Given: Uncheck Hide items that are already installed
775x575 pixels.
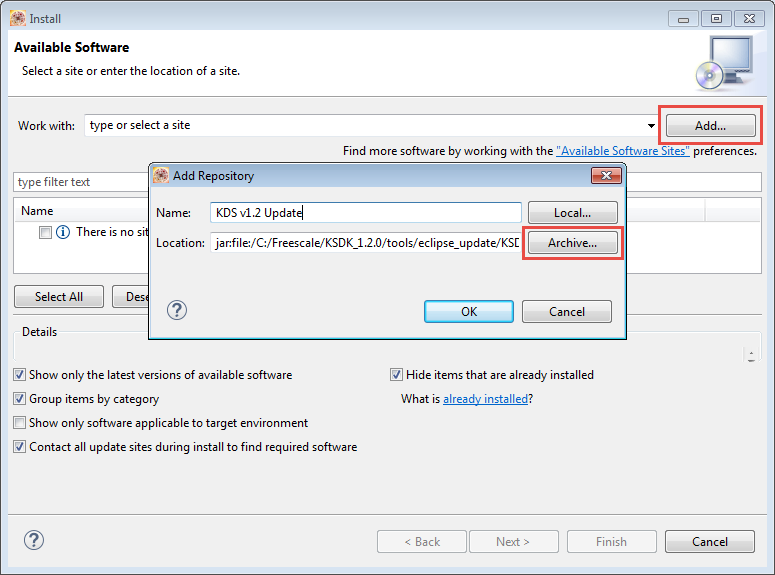Looking at the screenshot, I should pos(397,375).
